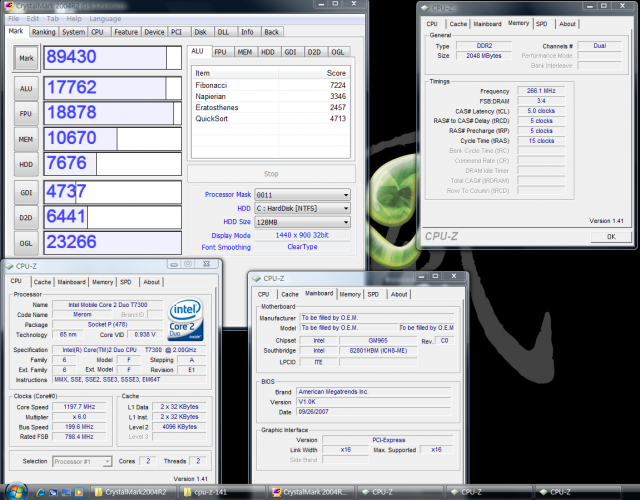640x500 pixels.
Task: Open the Language menu in CrystalMark
Action: 105,19
